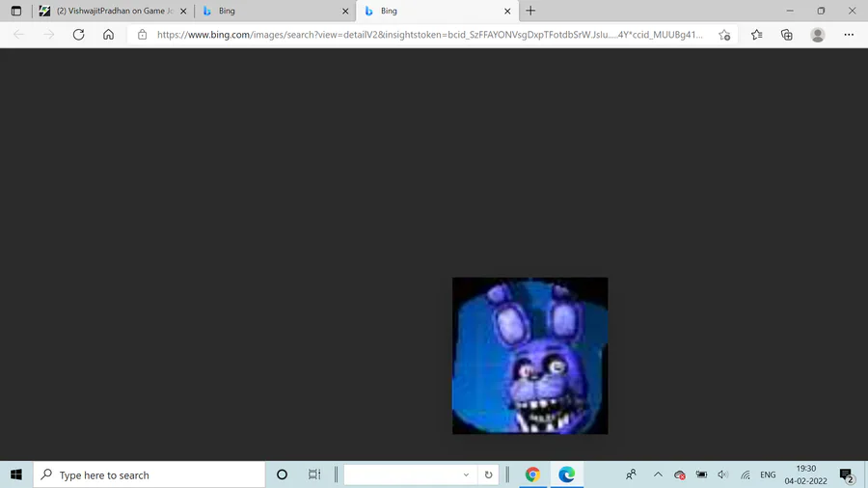Open Cortana from the taskbar
868x488 pixels.
(282, 474)
